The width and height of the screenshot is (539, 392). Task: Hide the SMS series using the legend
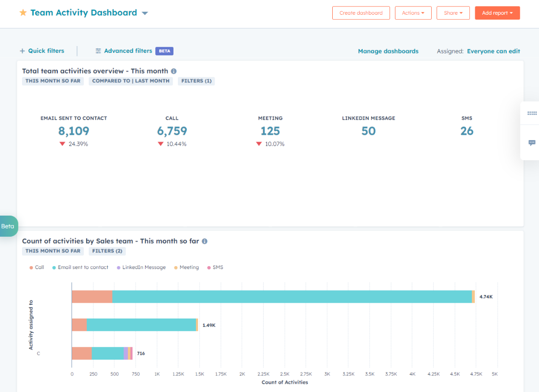(x=215, y=267)
